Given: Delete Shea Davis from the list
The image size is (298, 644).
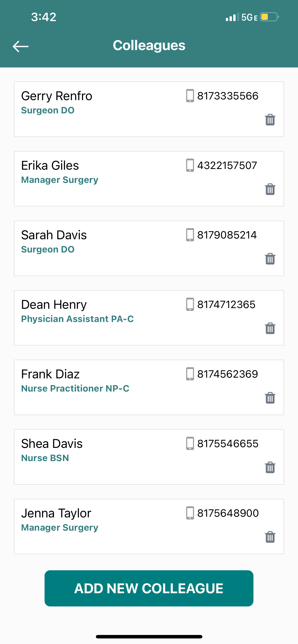Looking at the screenshot, I should [270, 467].
